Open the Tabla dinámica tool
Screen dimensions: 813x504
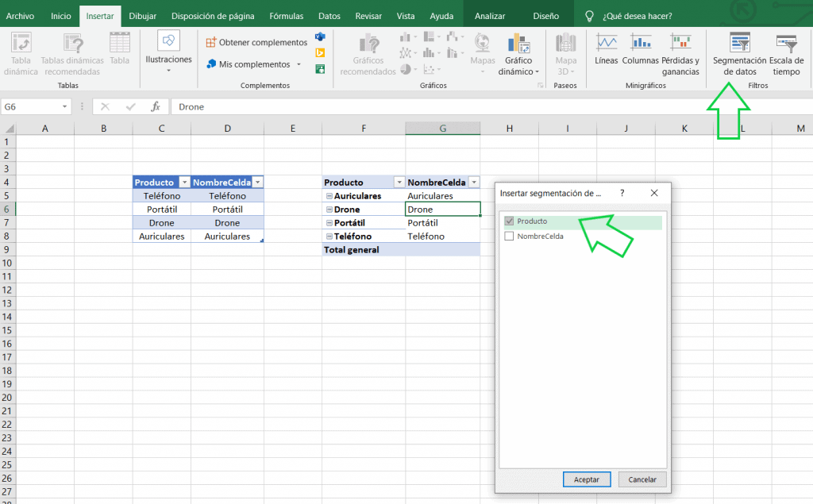coord(21,54)
